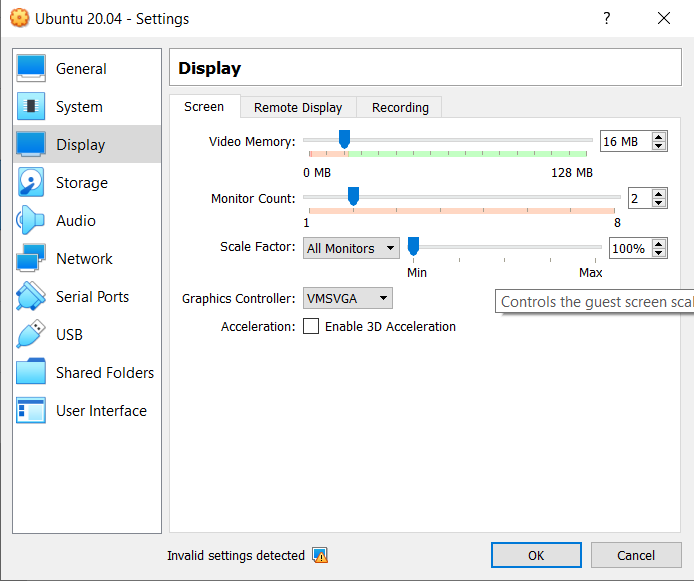
Task: Select Serial Ports label in category list
Action: 93,296
